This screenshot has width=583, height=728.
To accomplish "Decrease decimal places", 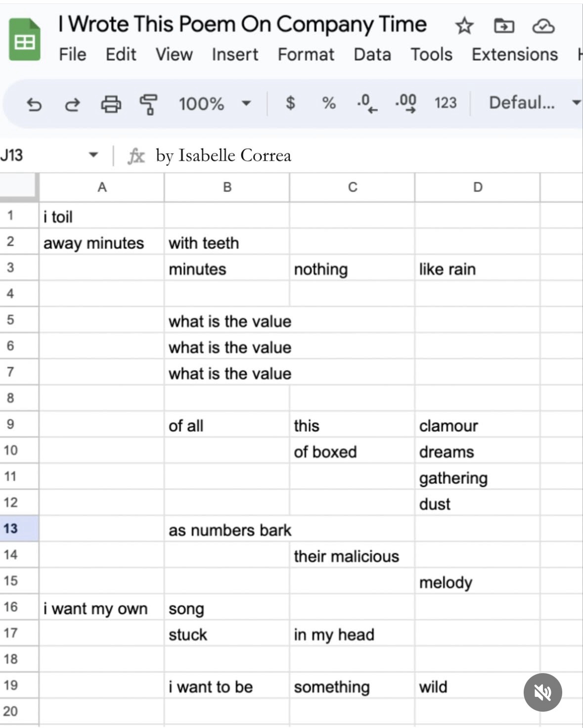I will 366,103.
